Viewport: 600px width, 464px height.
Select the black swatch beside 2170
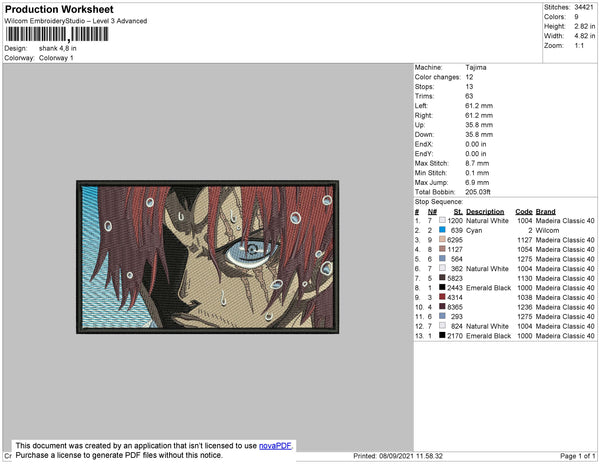click(442, 335)
